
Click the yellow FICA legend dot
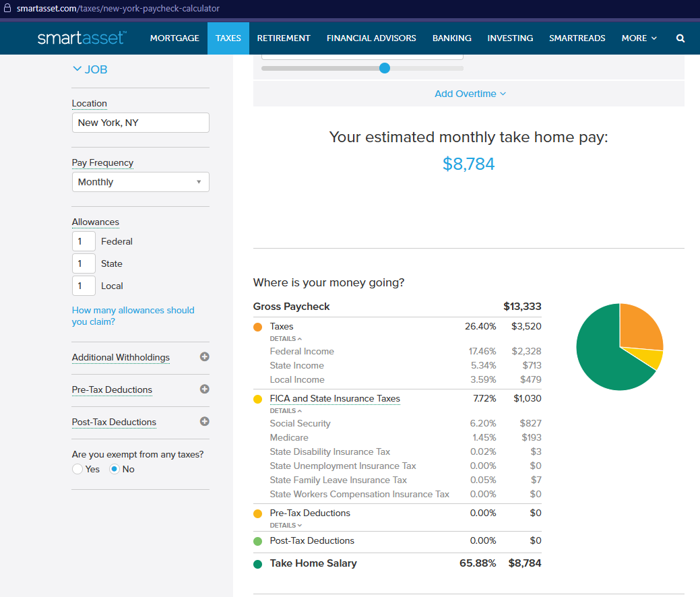point(257,399)
